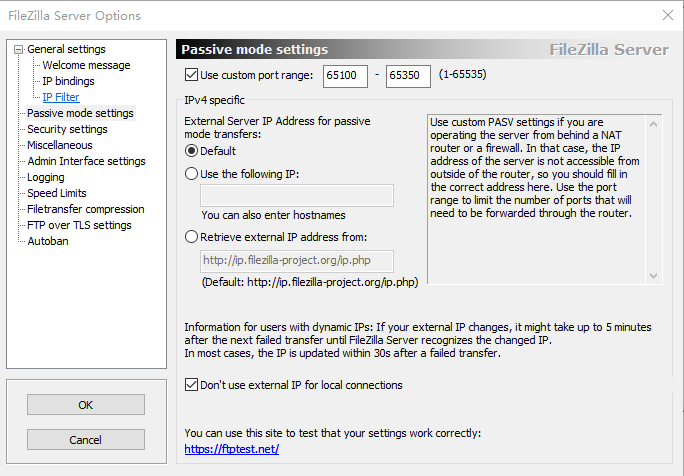The height and width of the screenshot is (476, 684).
Task: Click the Cancel button
Action: click(86, 439)
